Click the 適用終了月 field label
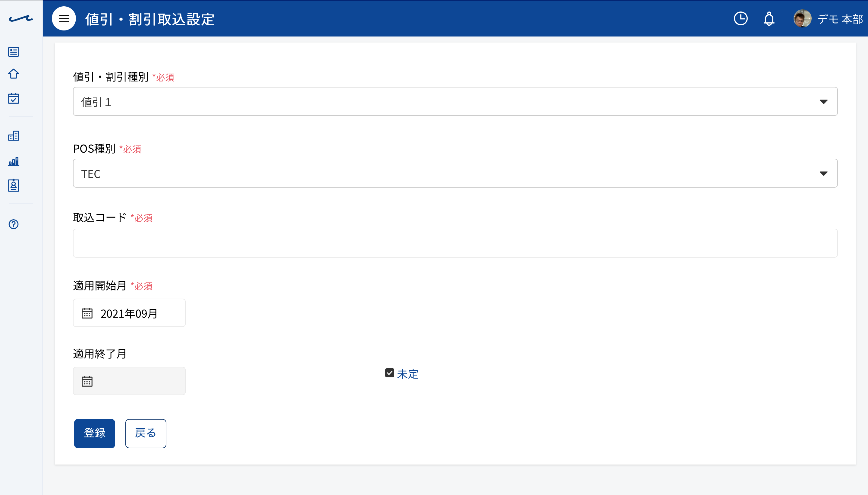This screenshot has width=868, height=495. click(100, 354)
